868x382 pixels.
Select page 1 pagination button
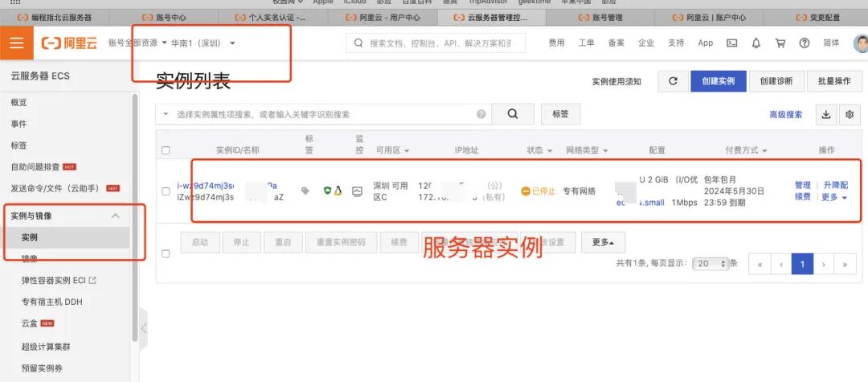point(802,264)
